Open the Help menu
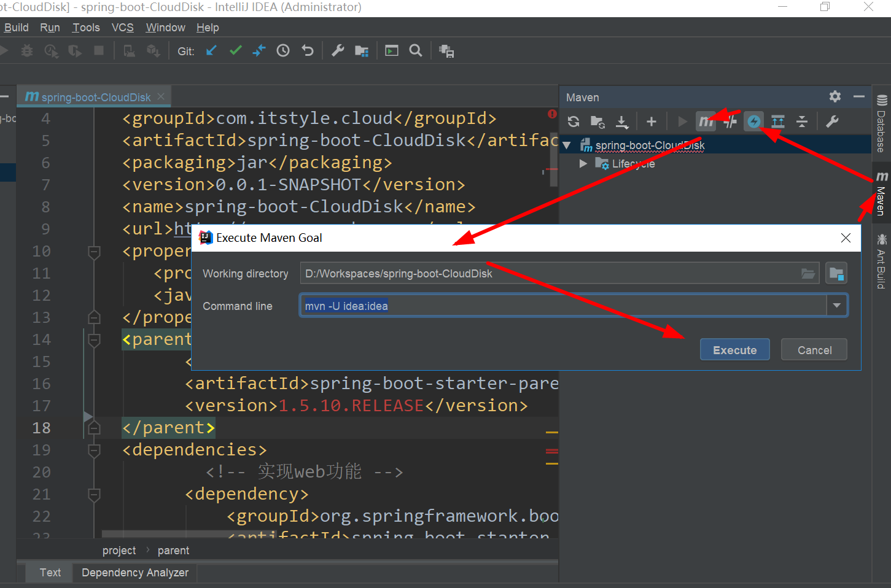 208,28
